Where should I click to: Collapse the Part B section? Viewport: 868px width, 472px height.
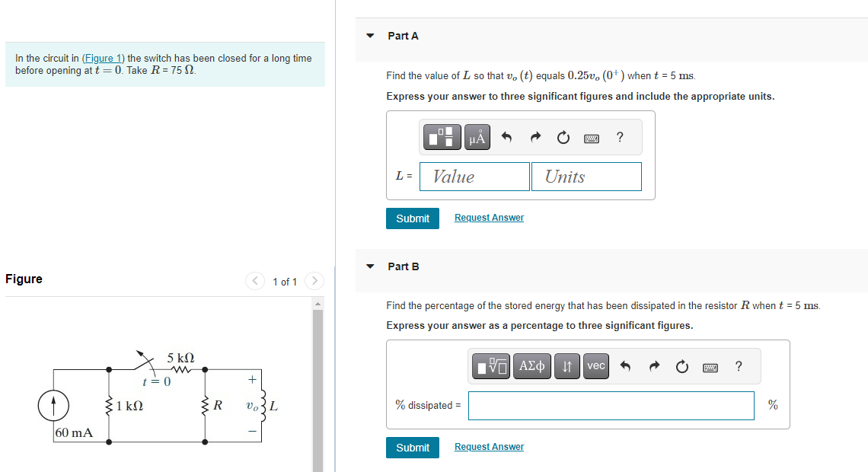click(369, 266)
